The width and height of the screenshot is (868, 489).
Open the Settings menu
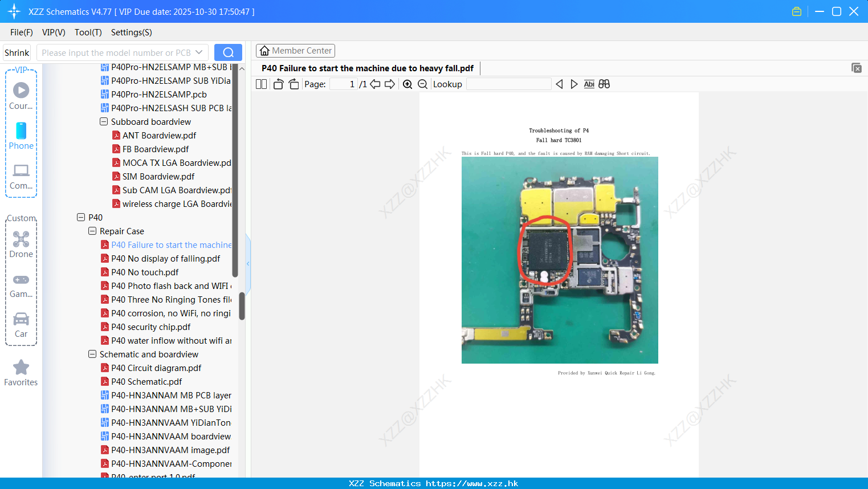click(132, 32)
